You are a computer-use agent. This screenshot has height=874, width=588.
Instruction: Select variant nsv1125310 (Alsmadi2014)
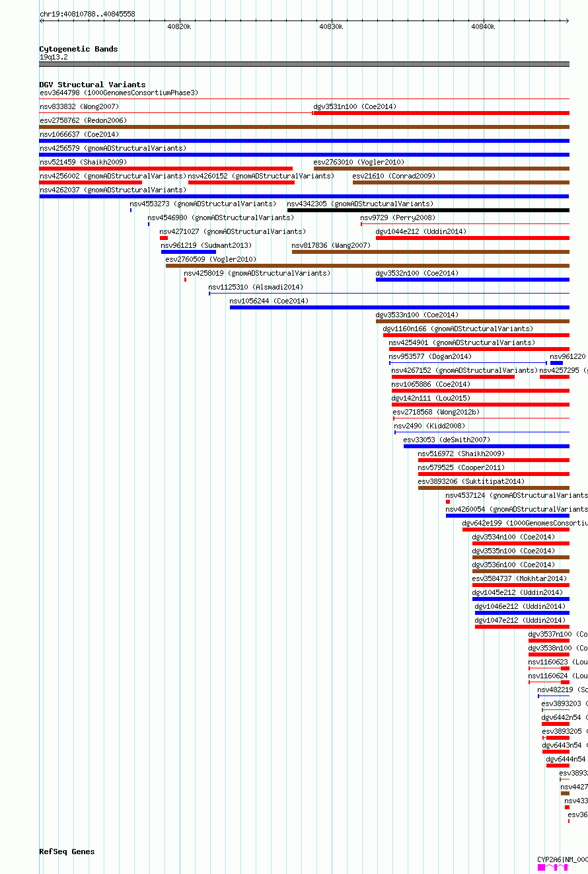click(x=256, y=287)
